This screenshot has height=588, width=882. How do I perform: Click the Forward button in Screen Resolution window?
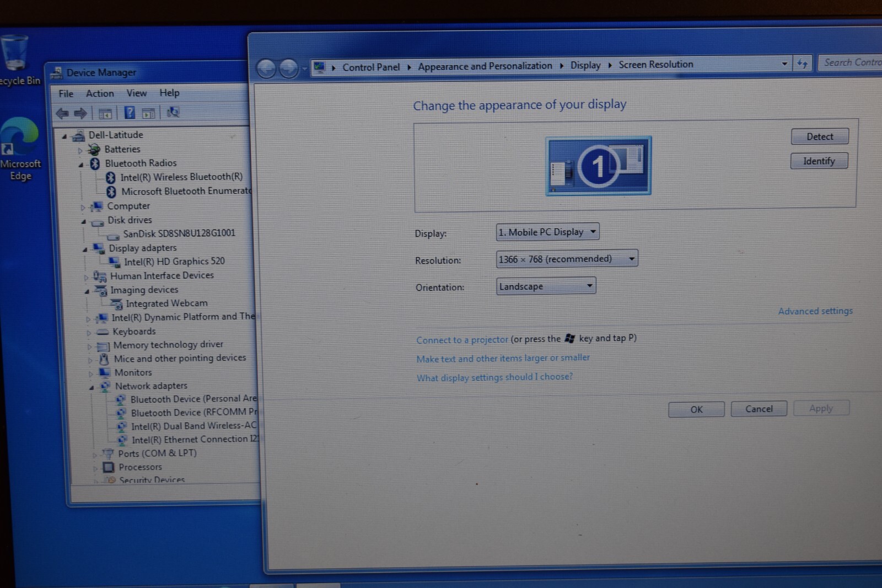(288, 69)
